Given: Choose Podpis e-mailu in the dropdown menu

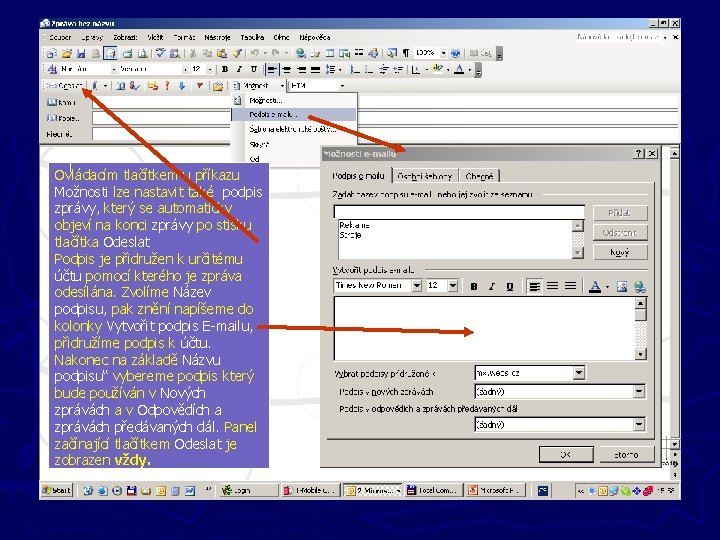Looking at the screenshot, I should coord(294,114).
